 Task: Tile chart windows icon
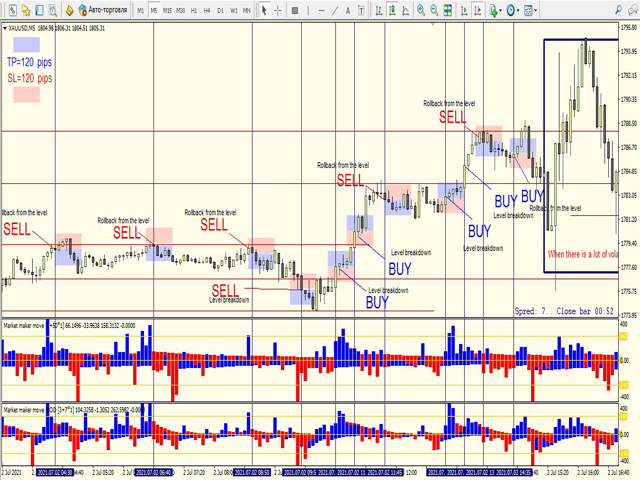[x=448, y=10]
